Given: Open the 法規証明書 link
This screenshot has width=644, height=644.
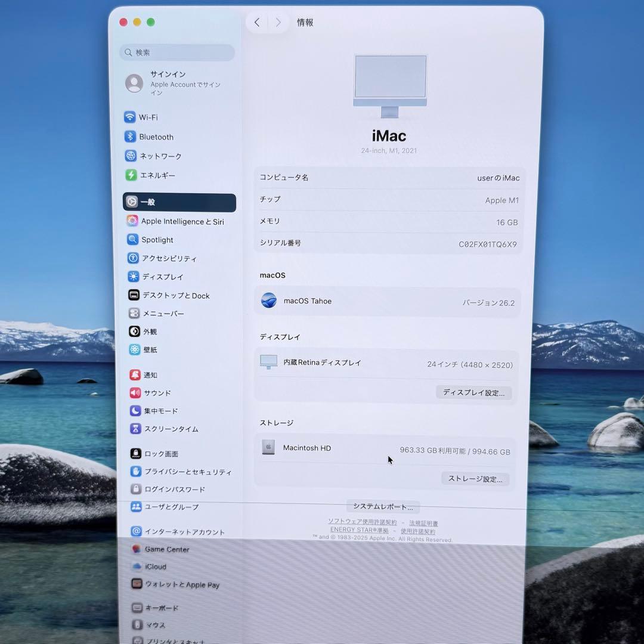Looking at the screenshot, I should [423, 524].
